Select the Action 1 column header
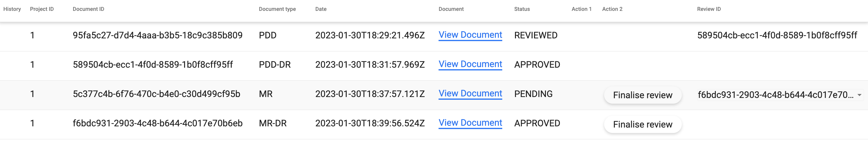Screen dimensions: 868x162 581,9
